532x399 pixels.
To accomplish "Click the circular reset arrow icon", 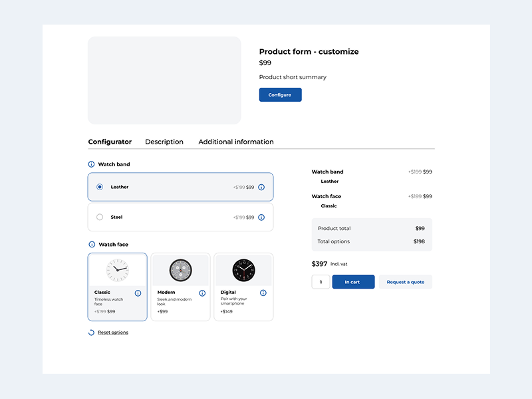I will click(x=91, y=332).
